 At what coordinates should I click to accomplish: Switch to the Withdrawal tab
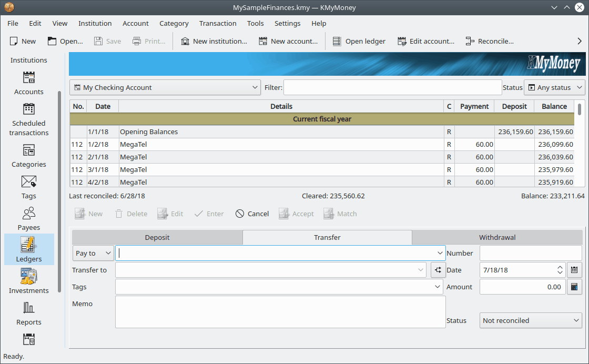pyautogui.click(x=497, y=237)
